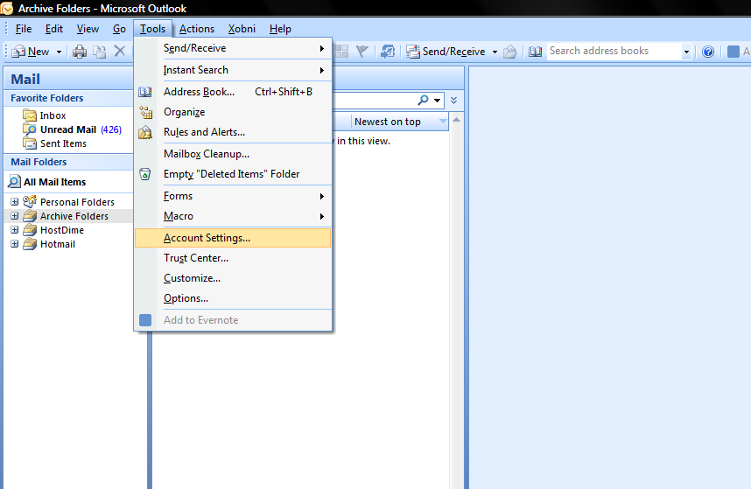Click the Address Book icon in Tools menu
The width and height of the screenshot is (751, 489).
coord(145,91)
